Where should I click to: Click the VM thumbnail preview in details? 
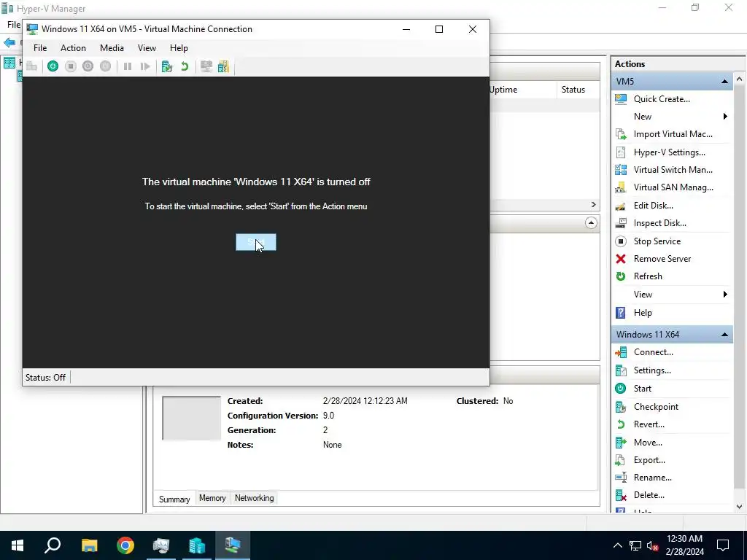192,418
